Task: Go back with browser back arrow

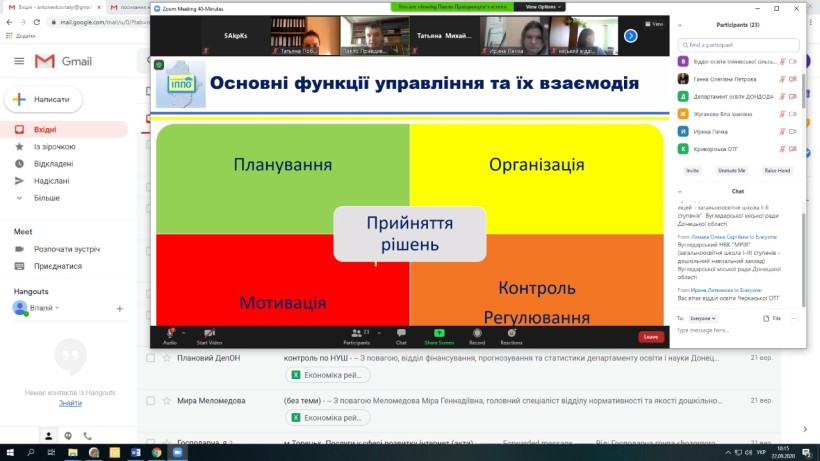Action: pyautogui.click(x=9, y=22)
